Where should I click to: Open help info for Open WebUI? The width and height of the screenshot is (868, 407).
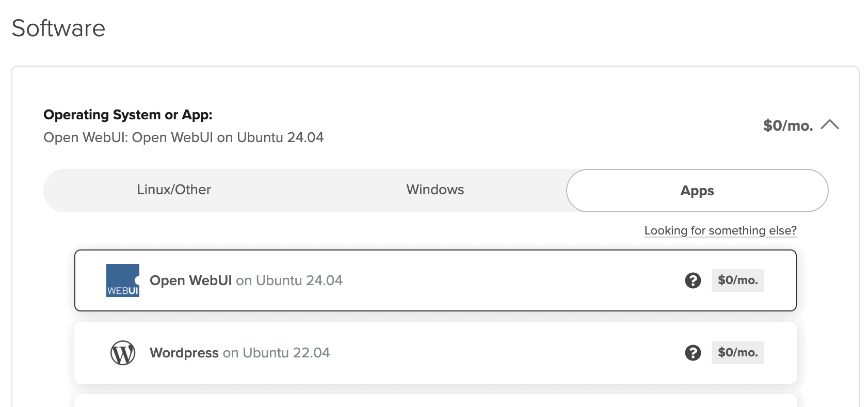click(x=693, y=280)
